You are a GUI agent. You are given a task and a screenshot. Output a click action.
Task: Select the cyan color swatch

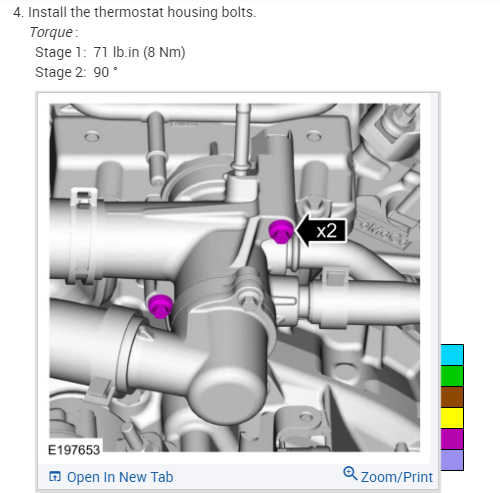click(452, 355)
